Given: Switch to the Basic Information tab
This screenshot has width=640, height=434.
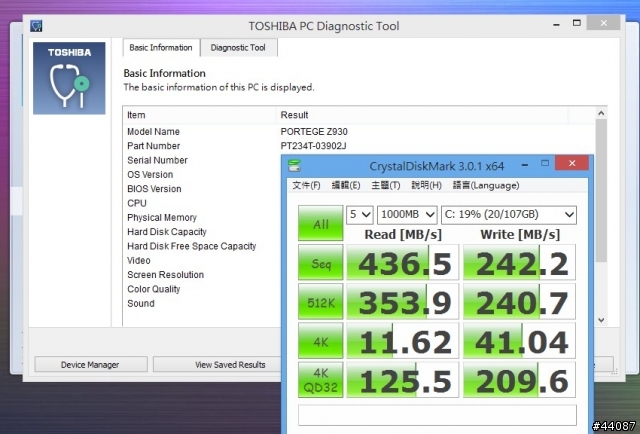Looking at the screenshot, I should click(x=161, y=48).
